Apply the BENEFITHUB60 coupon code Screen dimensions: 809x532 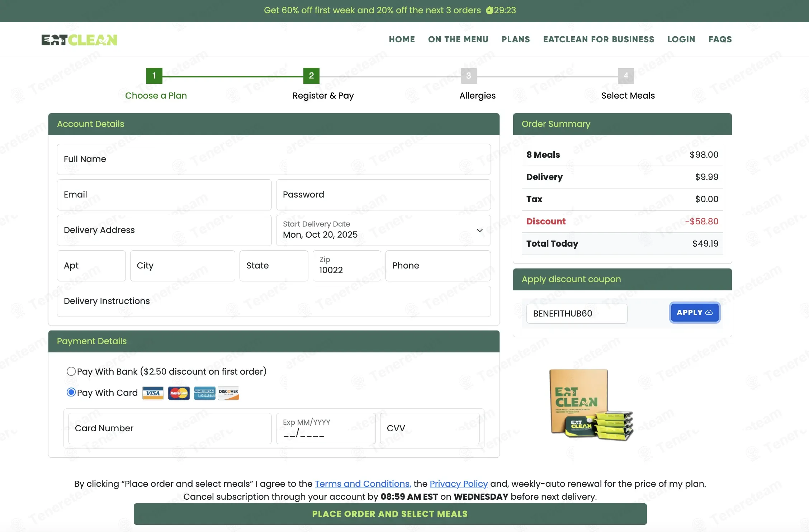point(694,313)
